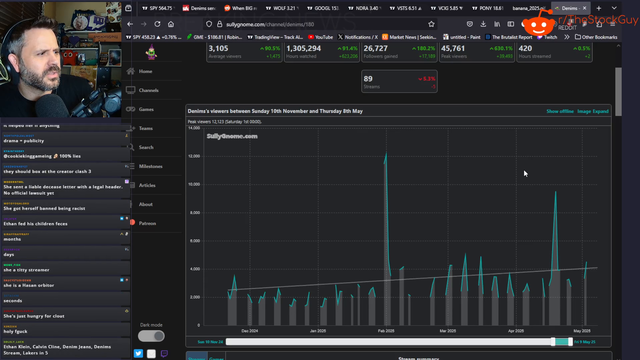Click the Home house icon in sidebar

pos(131,71)
